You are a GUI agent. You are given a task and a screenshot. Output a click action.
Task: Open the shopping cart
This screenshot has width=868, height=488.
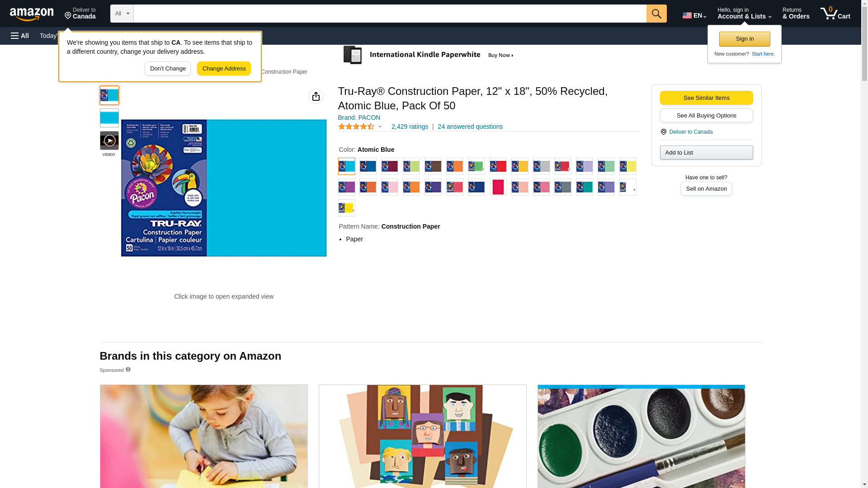(x=835, y=14)
